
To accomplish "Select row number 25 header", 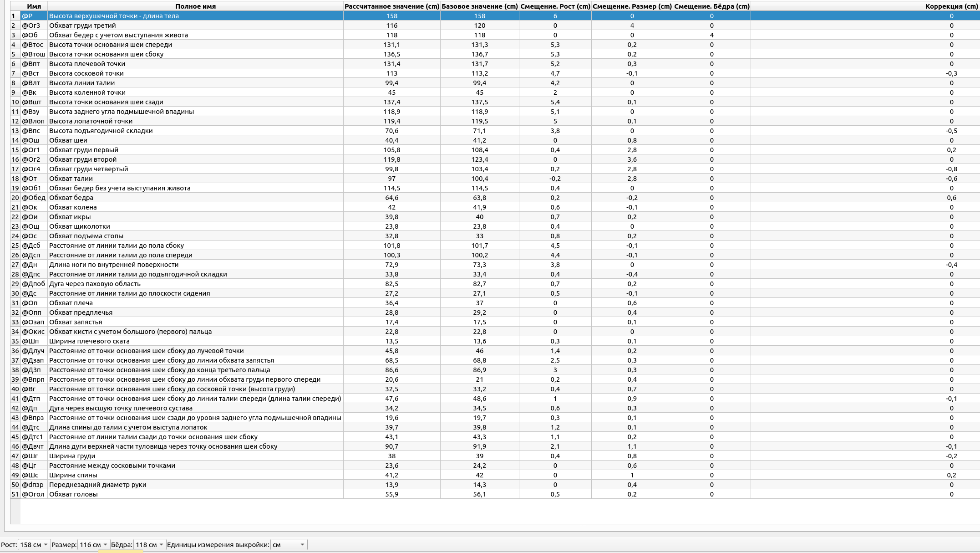I will (15, 246).
